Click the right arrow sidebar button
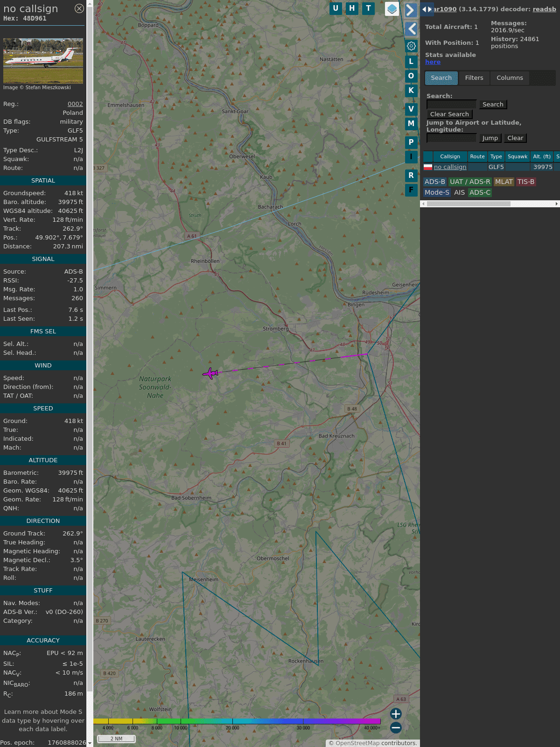Screen dimensions: 560x747 point(411,10)
